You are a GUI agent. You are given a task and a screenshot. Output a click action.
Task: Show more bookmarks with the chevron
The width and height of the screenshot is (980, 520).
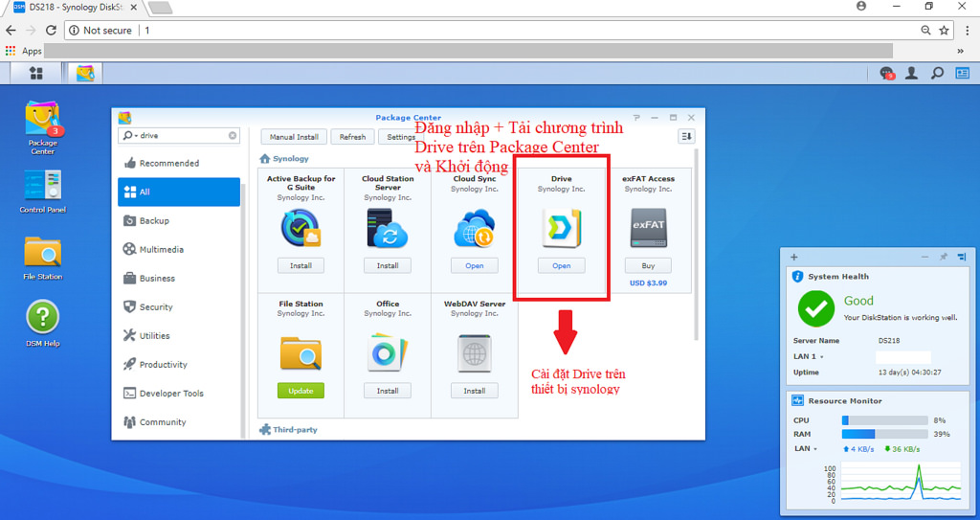pyautogui.click(x=961, y=51)
